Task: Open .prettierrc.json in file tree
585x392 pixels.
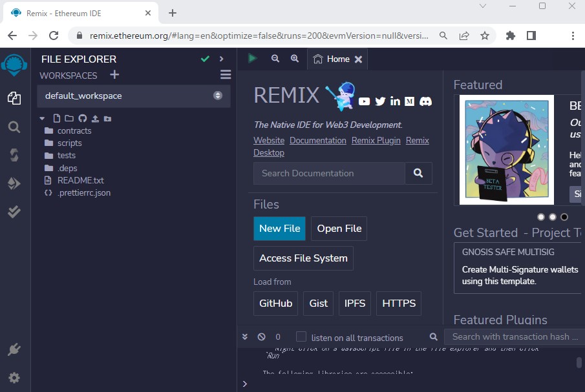Action: [84, 193]
